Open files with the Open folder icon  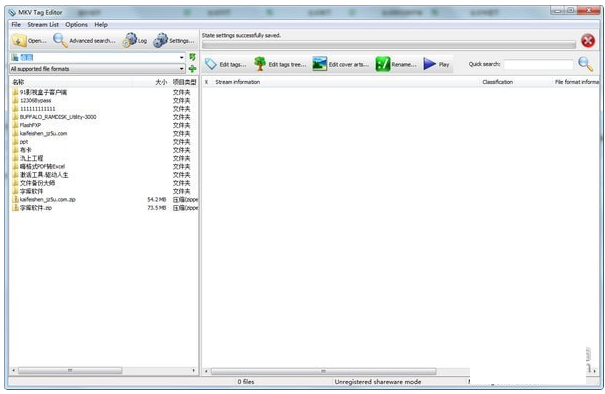coord(19,40)
